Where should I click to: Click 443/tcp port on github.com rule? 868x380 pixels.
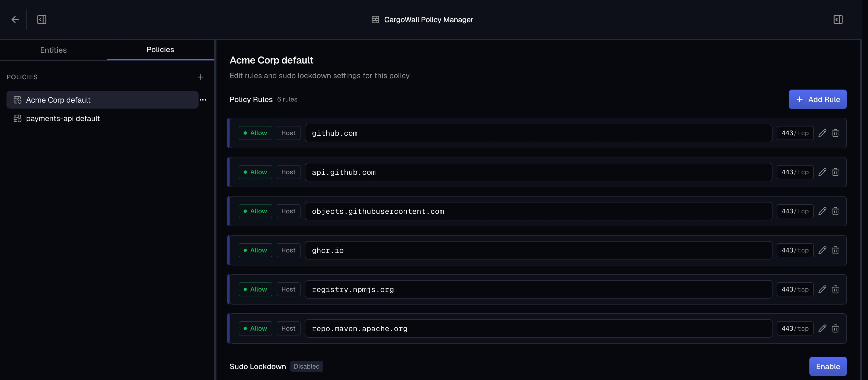(795, 133)
